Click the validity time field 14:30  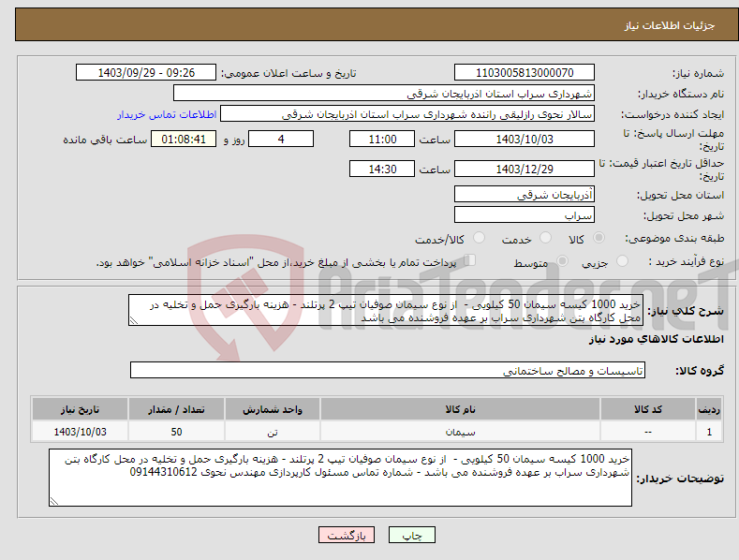(x=382, y=169)
